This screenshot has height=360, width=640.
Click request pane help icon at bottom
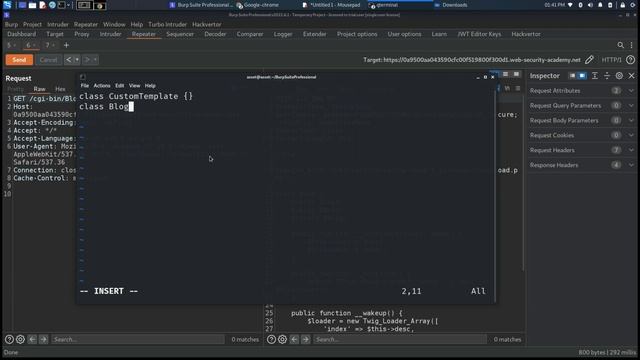[9, 339]
